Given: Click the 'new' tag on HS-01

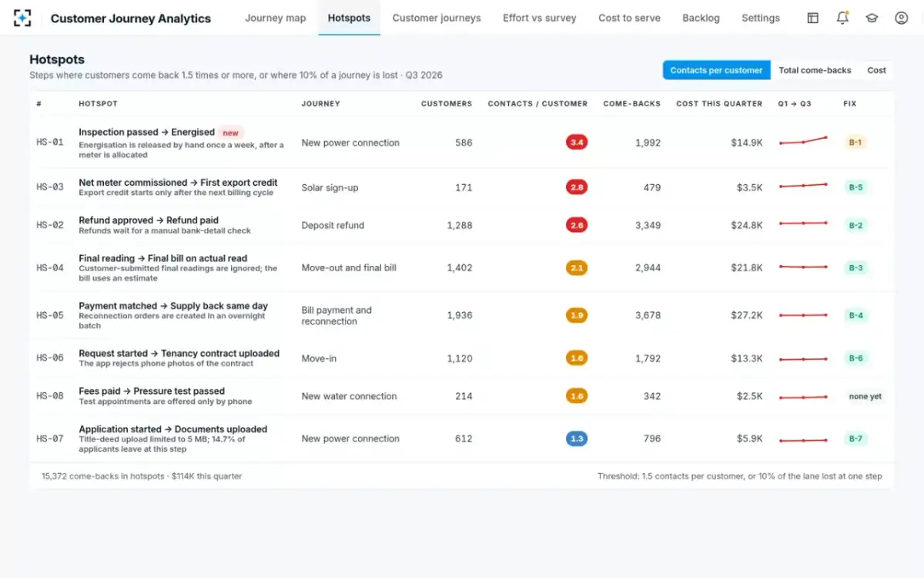Looking at the screenshot, I should [x=231, y=133].
